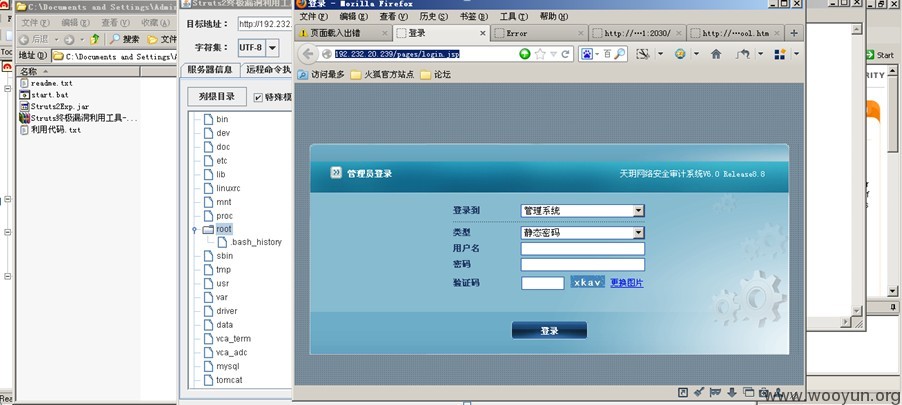902x405 pixels.
Task: Click Explorer 搜索 search button
Action: pyautogui.click(x=124, y=39)
